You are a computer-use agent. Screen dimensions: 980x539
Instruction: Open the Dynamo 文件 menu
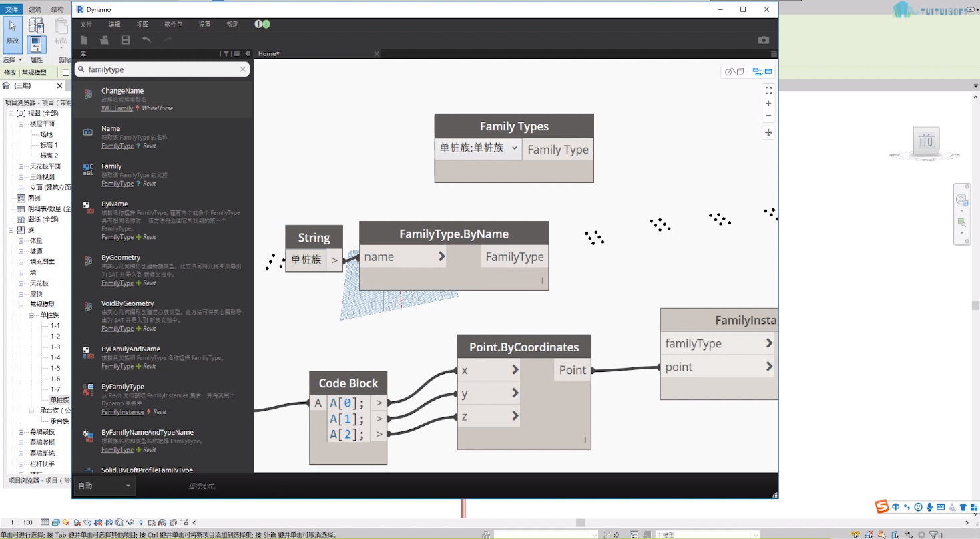[86, 25]
